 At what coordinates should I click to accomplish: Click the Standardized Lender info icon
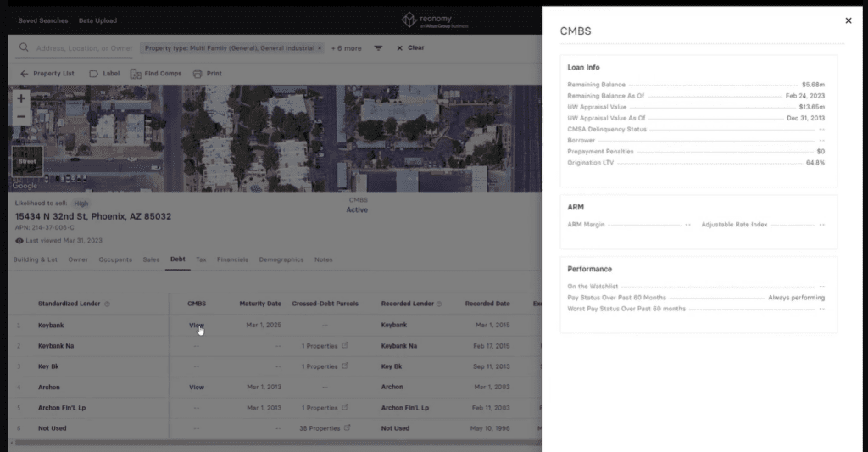[108, 304]
